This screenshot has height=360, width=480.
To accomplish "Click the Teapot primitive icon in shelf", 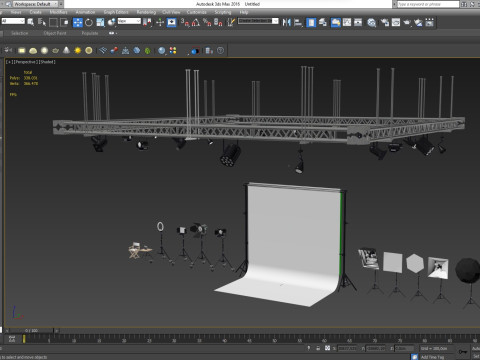I will coord(55,51).
